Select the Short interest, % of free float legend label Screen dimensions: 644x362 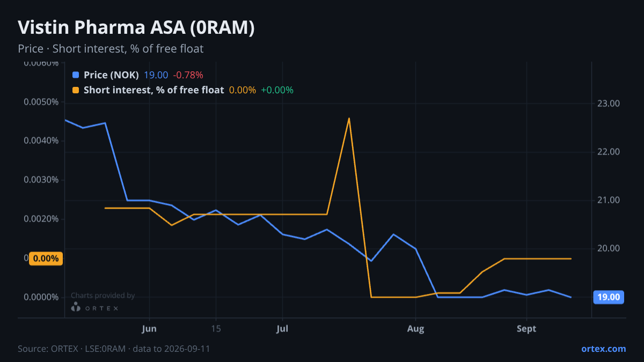153,90
